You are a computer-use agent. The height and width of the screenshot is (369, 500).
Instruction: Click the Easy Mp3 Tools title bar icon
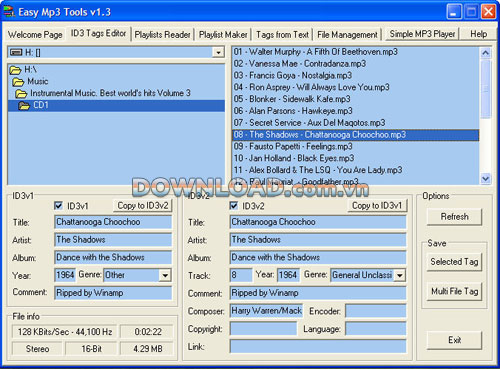point(9,12)
